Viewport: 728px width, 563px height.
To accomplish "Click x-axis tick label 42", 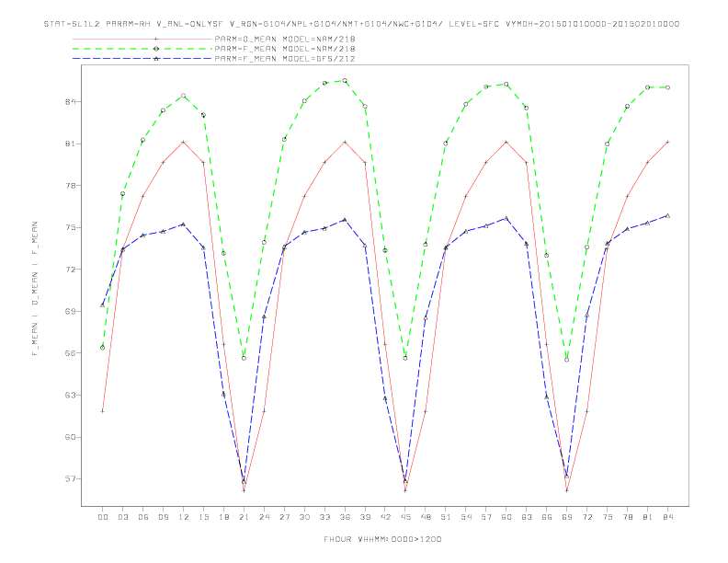I will click(x=385, y=517).
